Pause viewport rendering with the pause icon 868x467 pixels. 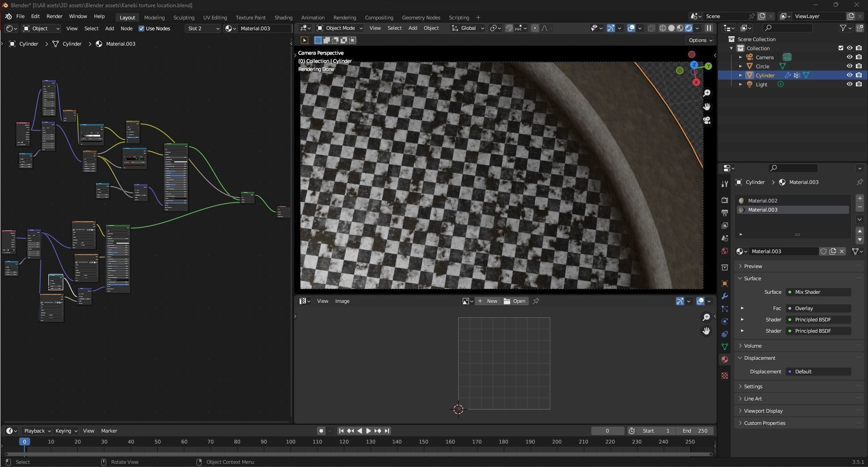point(709,28)
